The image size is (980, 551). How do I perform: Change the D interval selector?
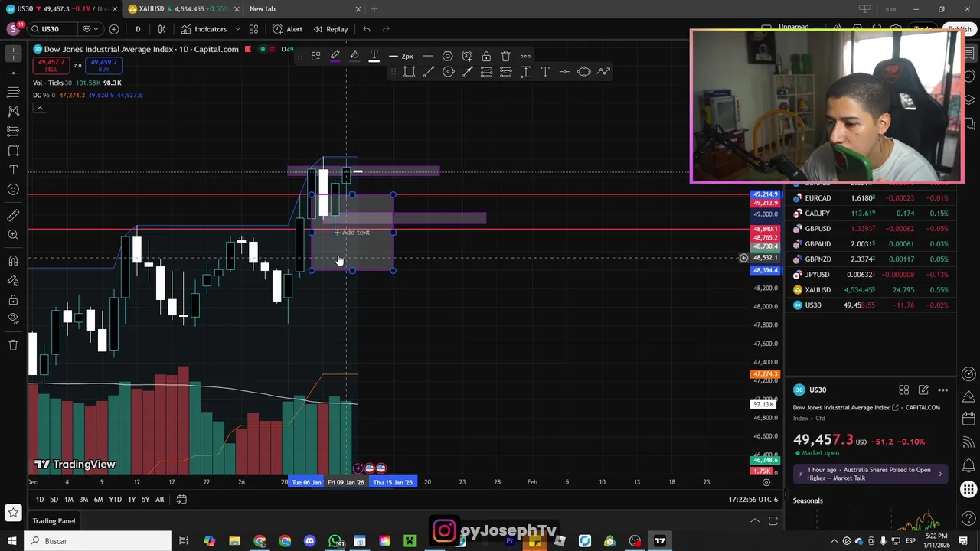coord(138,29)
